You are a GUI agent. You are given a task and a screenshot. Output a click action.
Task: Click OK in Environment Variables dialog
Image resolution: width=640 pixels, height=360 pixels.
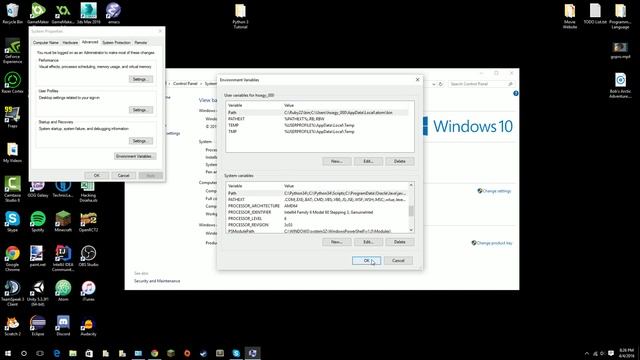point(366,260)
